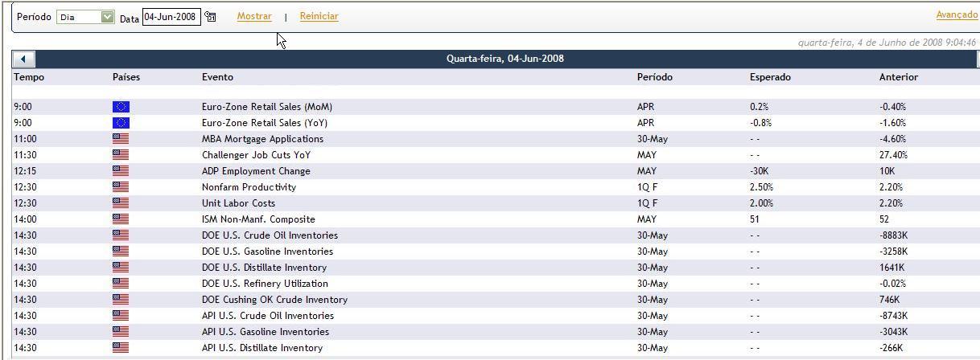Go to previous day arrow
This screenshot has width=980, height=360.
pos(23,59)
